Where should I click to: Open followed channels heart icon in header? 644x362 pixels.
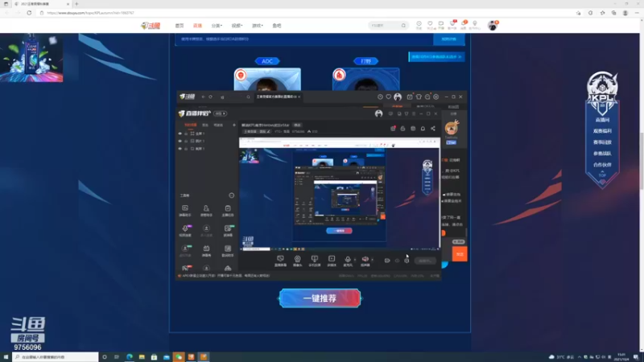click(430, 24)
